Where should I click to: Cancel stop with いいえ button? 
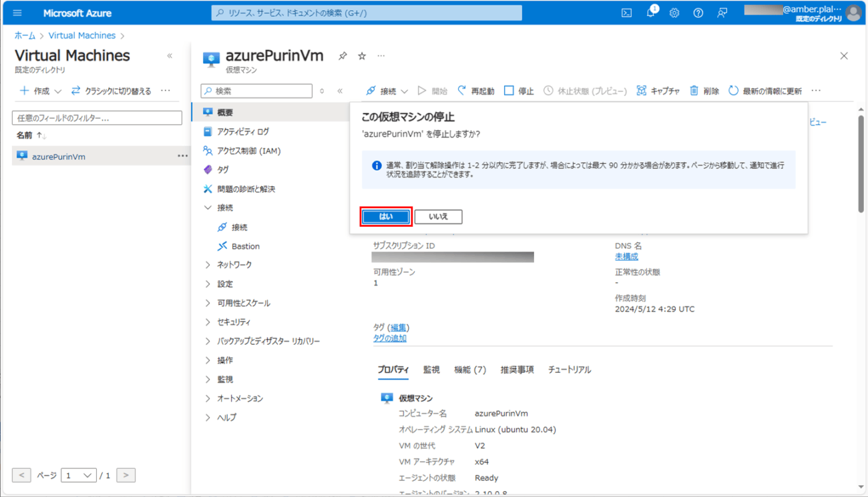[438, 217]
